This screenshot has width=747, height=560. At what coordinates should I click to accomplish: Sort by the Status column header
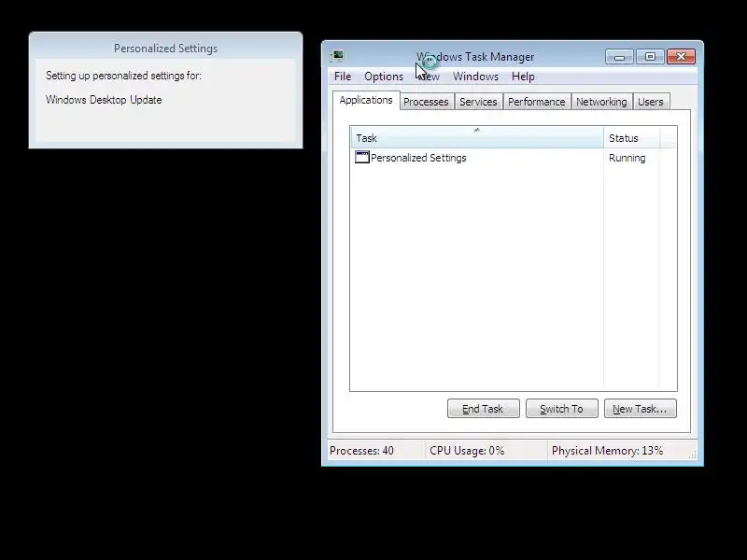[x=631, y=137]
